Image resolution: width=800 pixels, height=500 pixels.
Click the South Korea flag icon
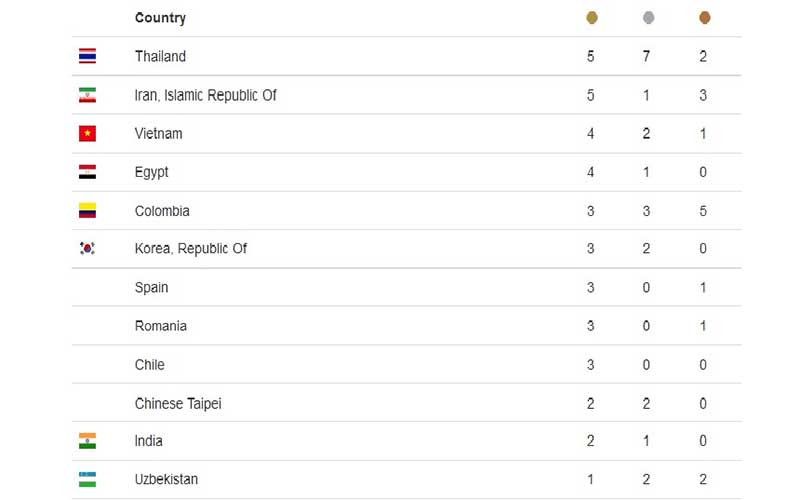click(x=87, y=248)
